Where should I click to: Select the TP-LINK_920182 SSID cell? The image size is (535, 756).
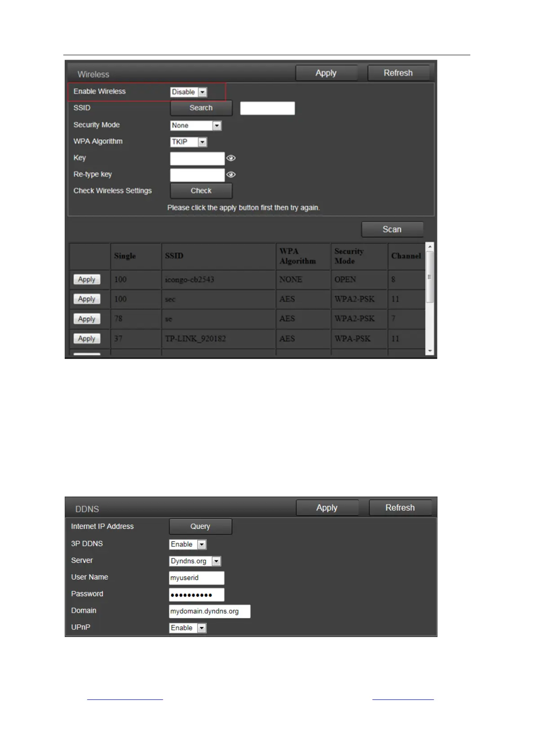point(219,339)
